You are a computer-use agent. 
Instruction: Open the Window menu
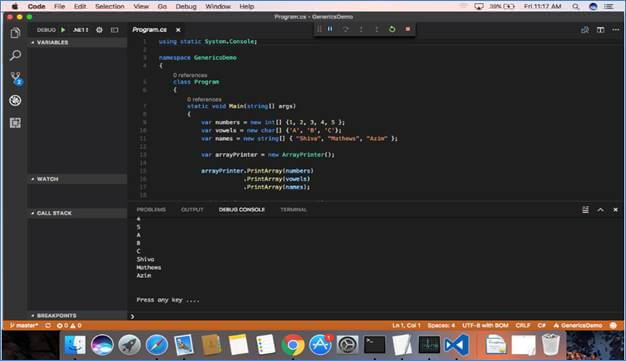click(x=218, y=6)
